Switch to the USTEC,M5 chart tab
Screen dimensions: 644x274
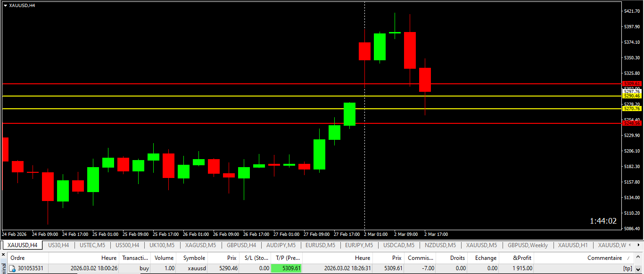[x=92, y=245]
